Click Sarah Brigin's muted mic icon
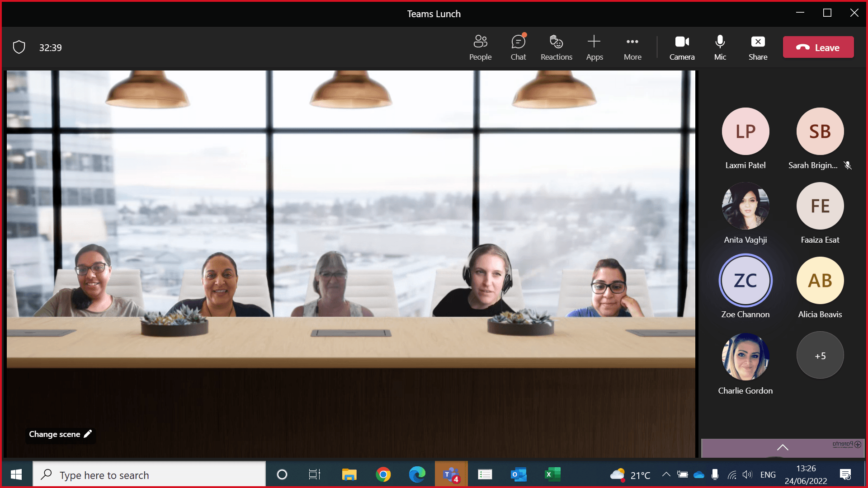Image resolution: width=868 pixels, height=488 pixels. pos(848,165)
